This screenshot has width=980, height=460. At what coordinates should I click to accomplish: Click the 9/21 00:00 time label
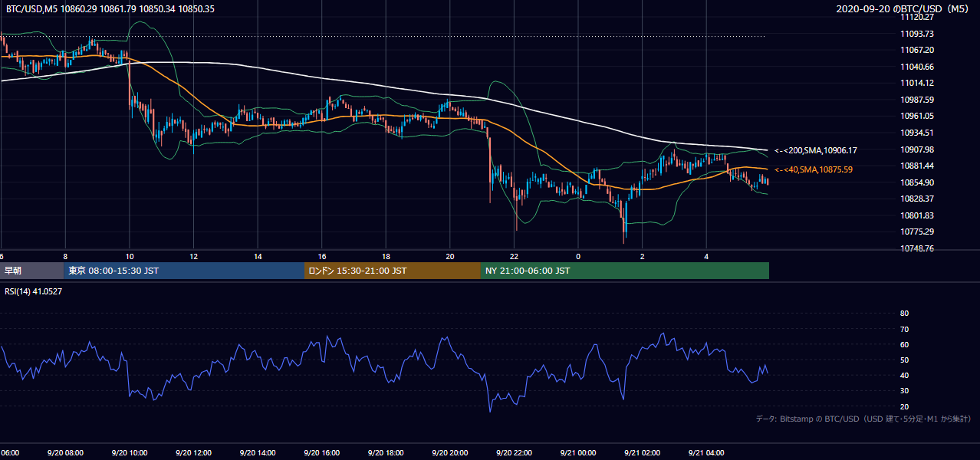pos(577,453)
